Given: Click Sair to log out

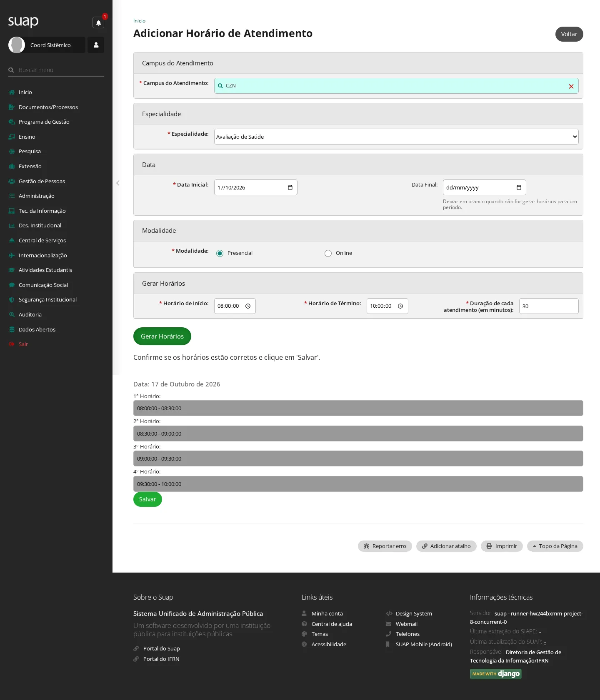Looking at the screenshot, I should [x=23, y=344].
